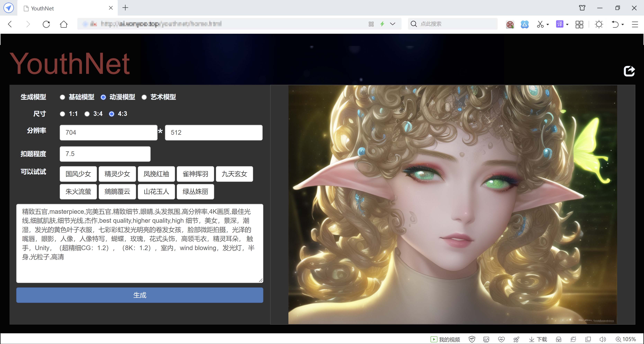Expand the address bar dropdown chevron
This screenshot has width=644, height=344.
392,24
